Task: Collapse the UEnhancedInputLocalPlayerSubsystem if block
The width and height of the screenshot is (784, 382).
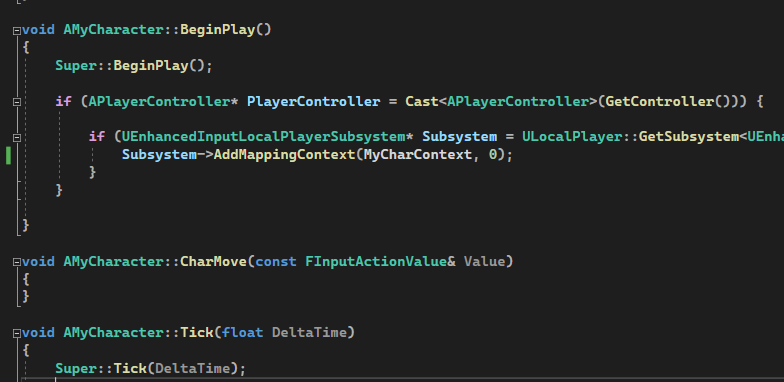Action: (x=16, y=138)
